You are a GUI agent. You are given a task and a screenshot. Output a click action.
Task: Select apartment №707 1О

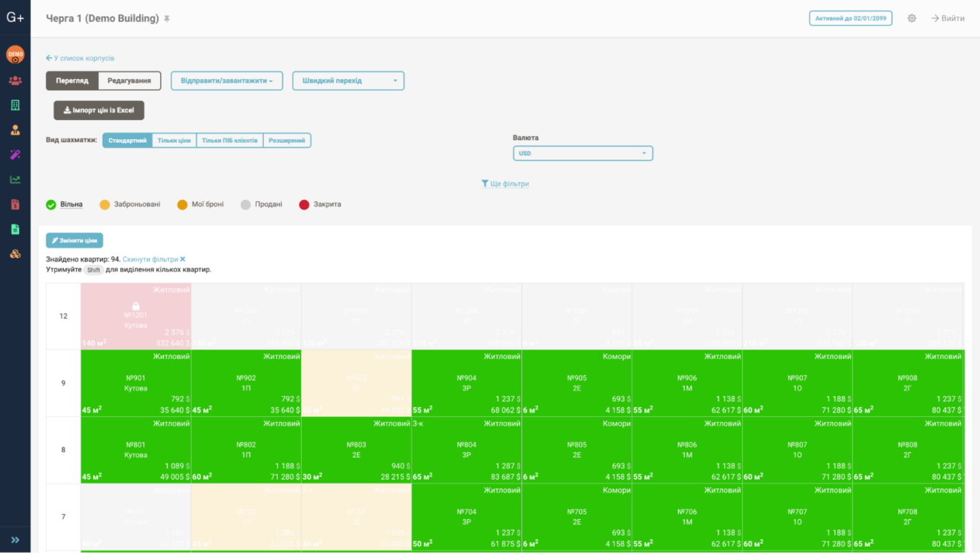(x=798, y=517)
